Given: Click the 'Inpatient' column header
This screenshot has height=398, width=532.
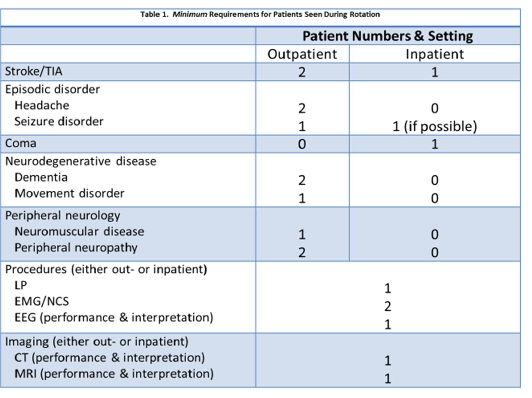Looking at the screenshot, I should point(435,54).
